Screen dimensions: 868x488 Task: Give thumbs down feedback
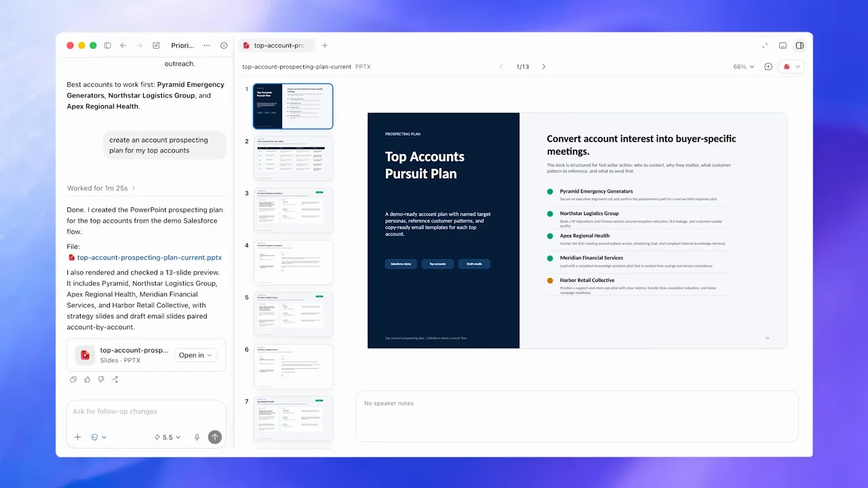tap(101, 380)
